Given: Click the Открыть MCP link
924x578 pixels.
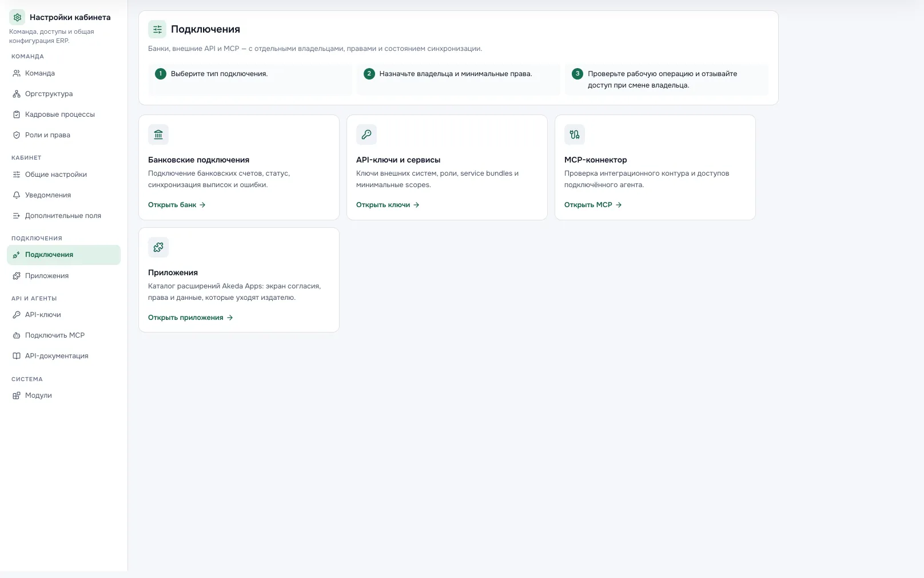Looking at the screenshot, I should coord(593,205).
